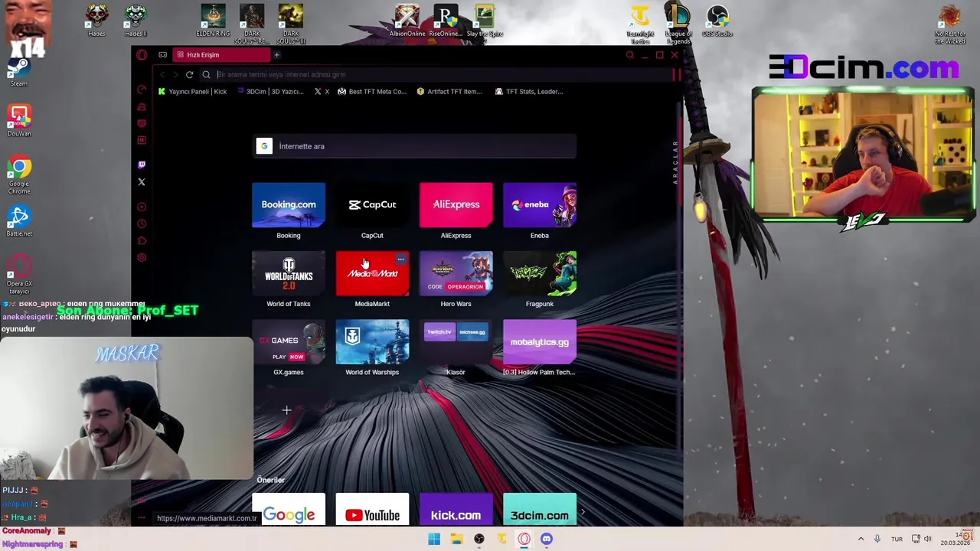980x551 pixels.
Task: Open TFT Stats, Leader... bookmark
Action: coord(529,92)
